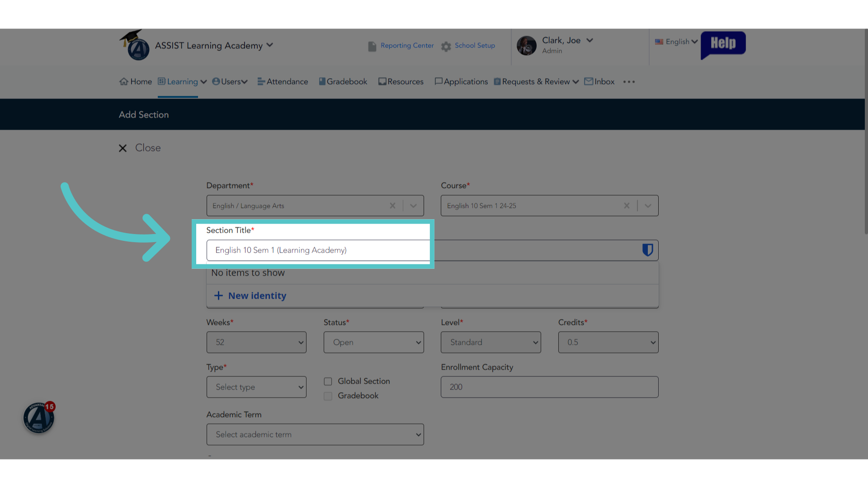Click the Enrollment Capacity input field
868x488 pixels.
coord(549,387)
